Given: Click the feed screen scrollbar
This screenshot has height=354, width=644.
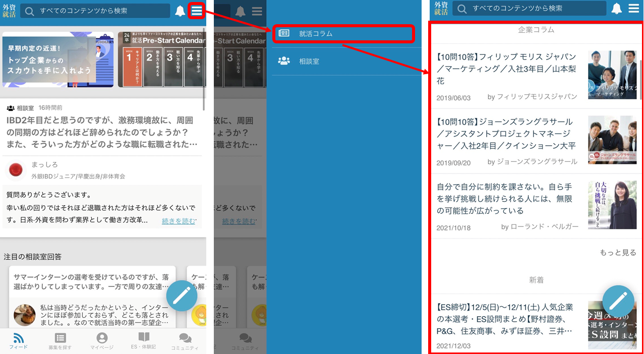Looking at the screenshot, I should point(204,69).
